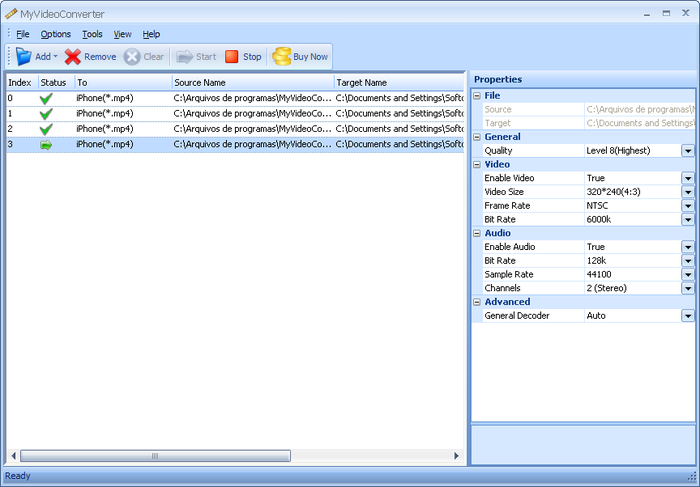Click source path cell in row 0
Image resolution: width=700 pixels, height=487 pixels.
pyautogui.click(x=253, y=98)
